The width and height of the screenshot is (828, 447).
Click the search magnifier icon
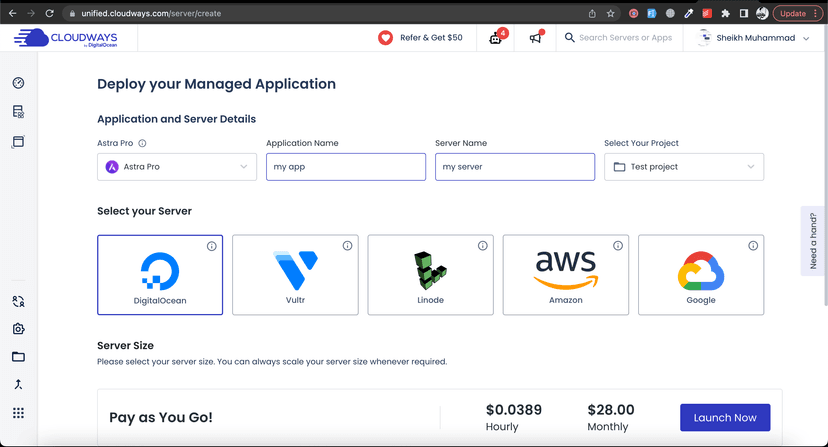[569, 38]
